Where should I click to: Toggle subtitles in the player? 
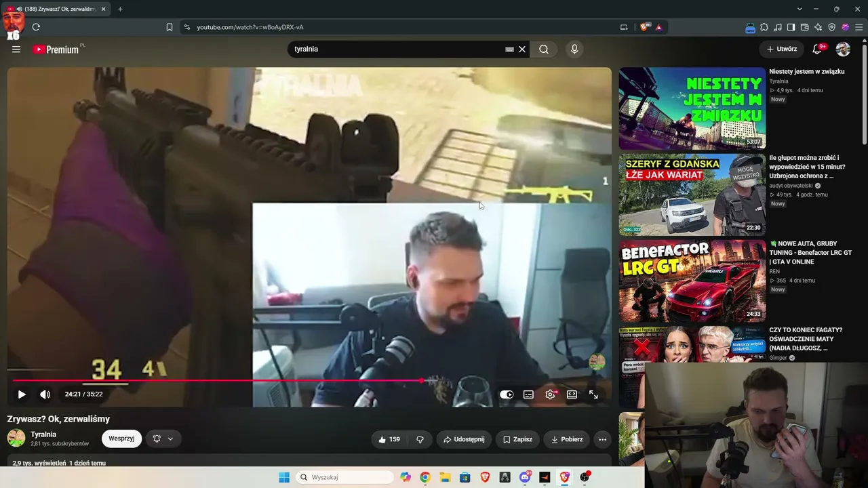[528, 394]
